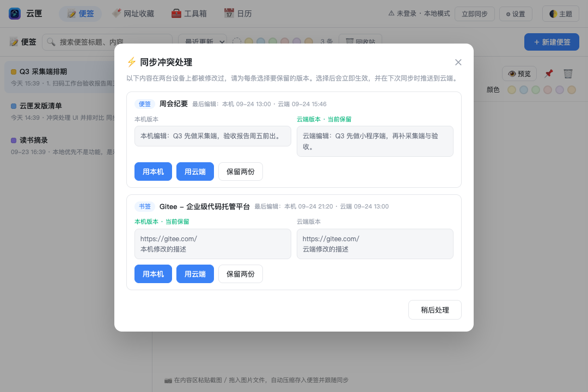Click the 便签 tag beside 周会纪要

(145, 104)
